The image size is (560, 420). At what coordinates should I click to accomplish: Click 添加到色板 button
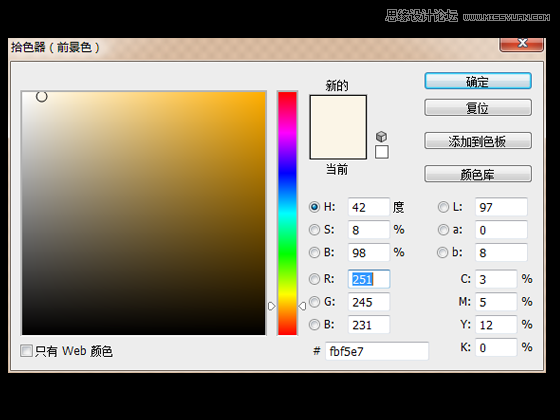coord(478,141)
